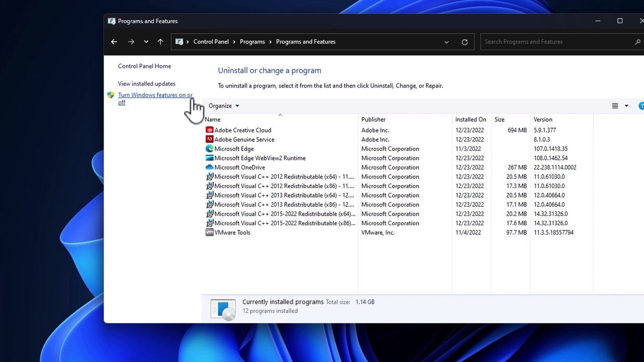The image size is (644, 362).
Task: Select Adobe Creative Cloud icon
Action: point(209,130)
